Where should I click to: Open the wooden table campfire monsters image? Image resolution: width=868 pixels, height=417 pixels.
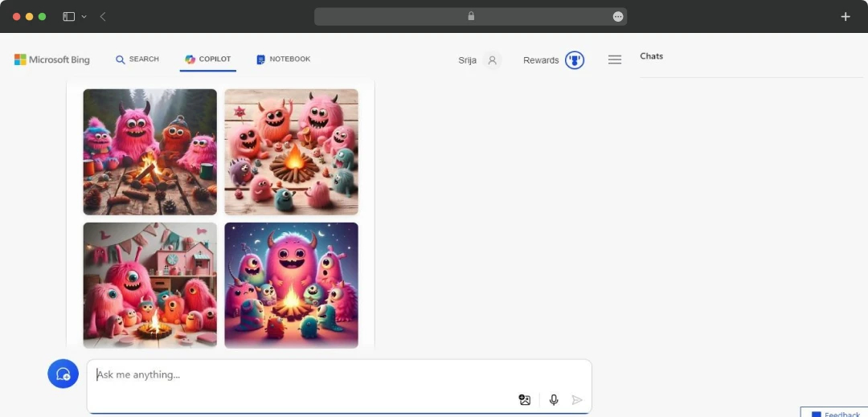291,152
